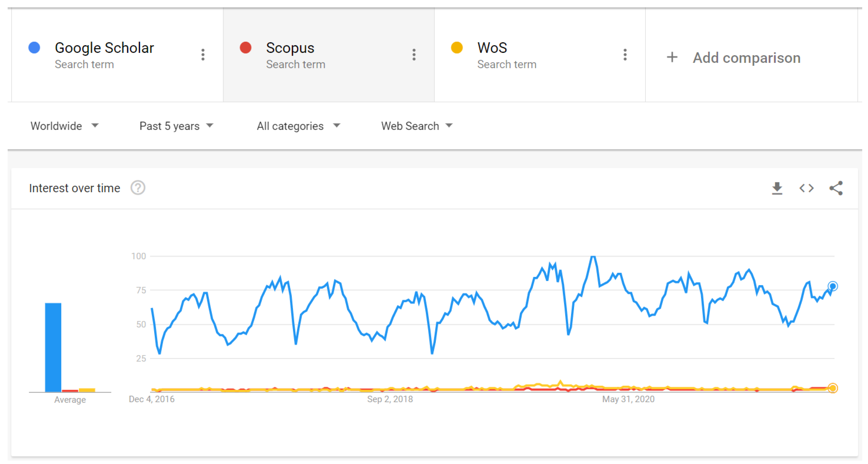Open Google Scholar term options menu
Image resolution: width=868 pixels, height=464 pixels.
pyautogui.click(x=203, y=55)
